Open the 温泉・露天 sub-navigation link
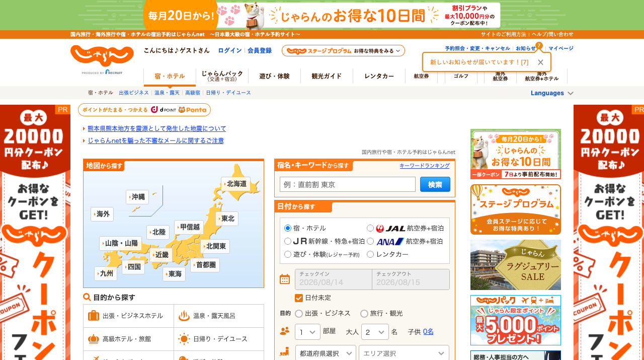 pos(167,93)
